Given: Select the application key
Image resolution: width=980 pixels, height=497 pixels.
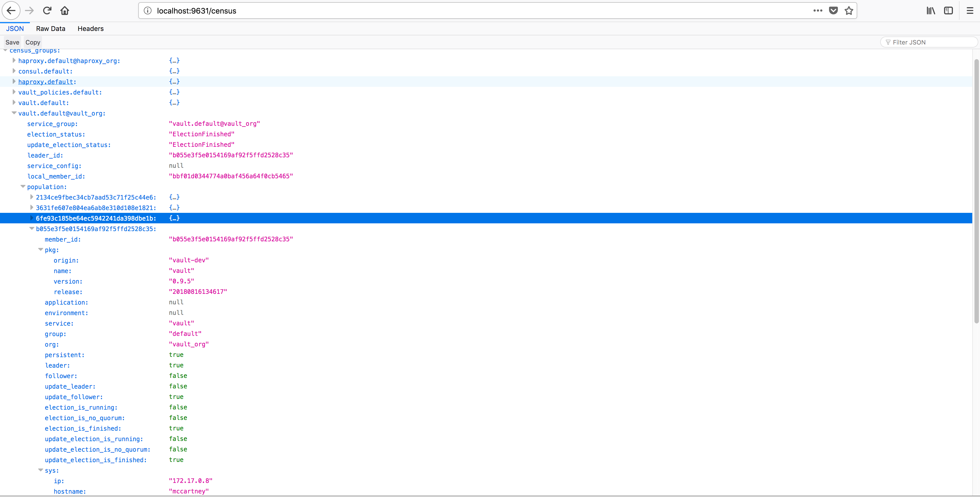Looking at the screenshot, I should 66,302.
